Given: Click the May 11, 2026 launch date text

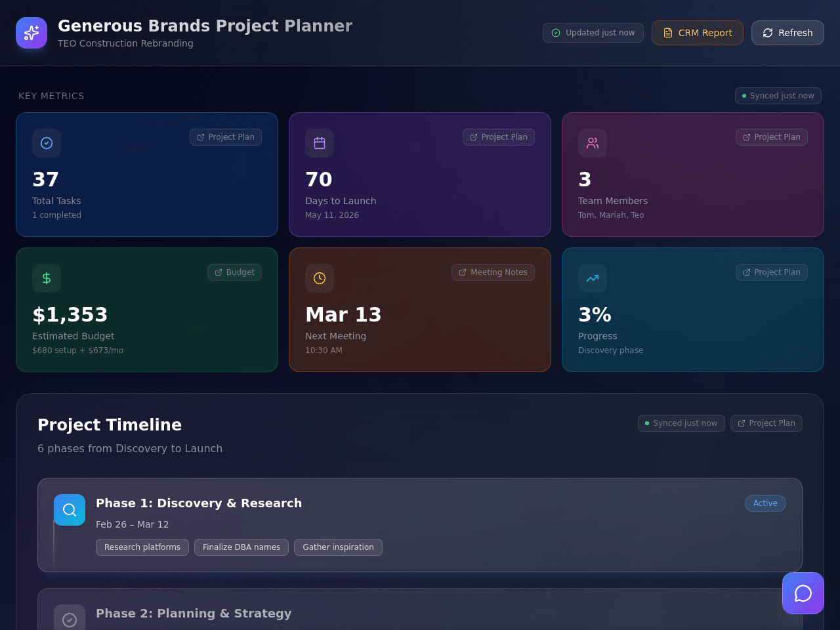Looking at the screenshot, I should coord(332,215).
